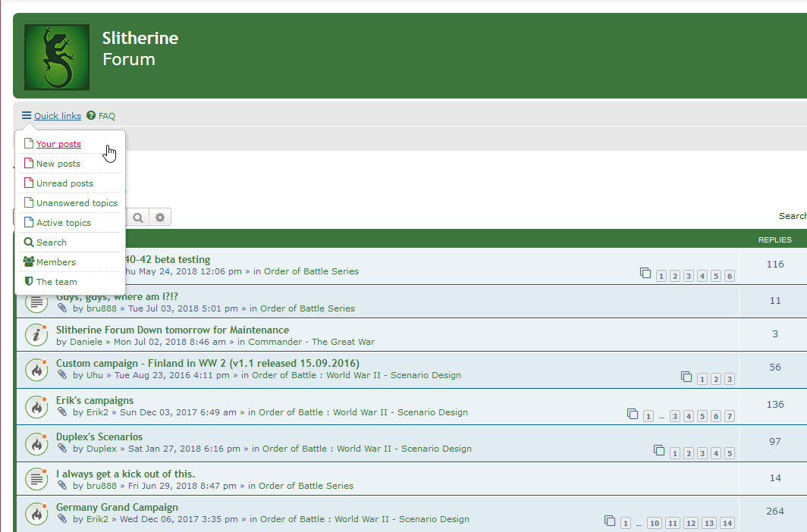
Task: Open Custom campaign - Finland in WW 2 topic
Action: click(207, 364)
